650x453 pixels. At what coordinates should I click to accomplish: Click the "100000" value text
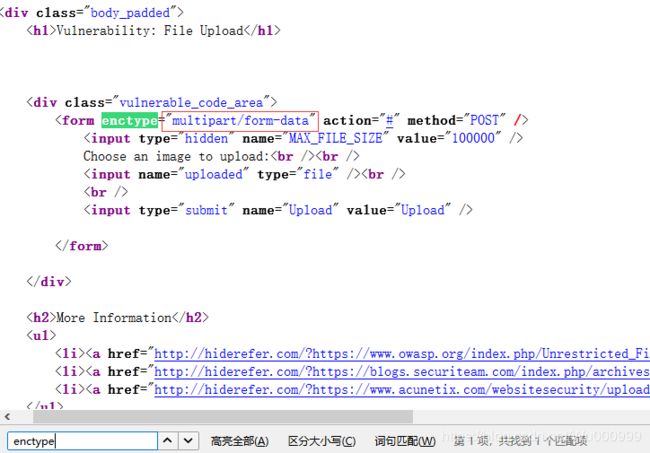(x=473, y=138)
